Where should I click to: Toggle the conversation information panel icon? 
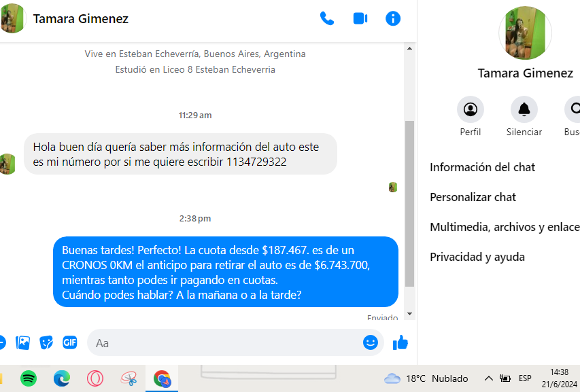[x=393, y=18]
